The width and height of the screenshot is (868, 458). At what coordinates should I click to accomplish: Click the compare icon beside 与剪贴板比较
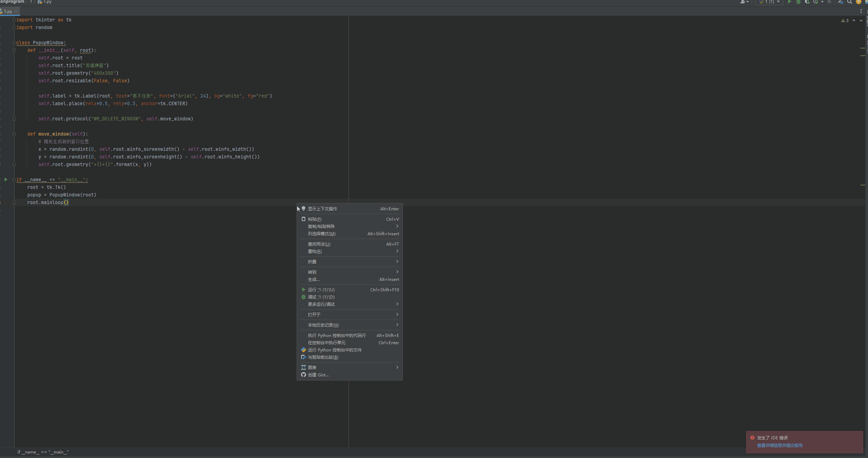(x=304, y=357)
